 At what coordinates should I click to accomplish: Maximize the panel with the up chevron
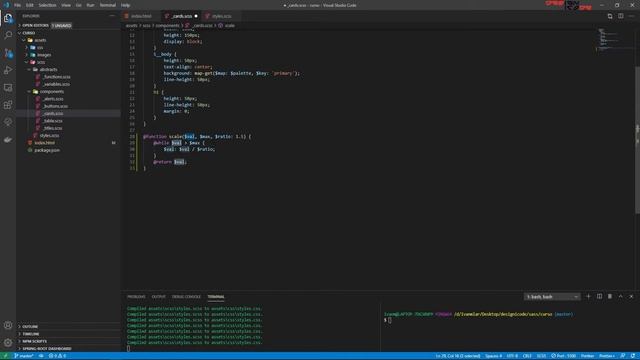pyautogui.click(x=620, y=296)
